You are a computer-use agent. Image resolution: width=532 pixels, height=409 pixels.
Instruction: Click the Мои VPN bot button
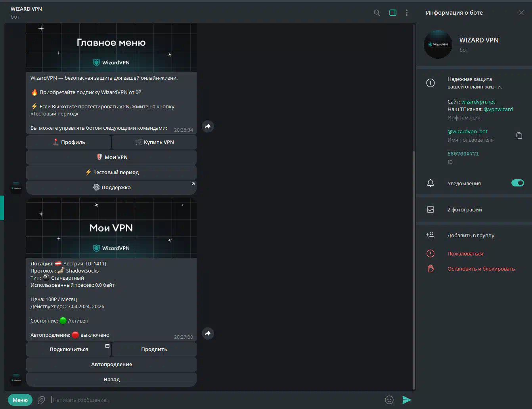tap(111, 157)
